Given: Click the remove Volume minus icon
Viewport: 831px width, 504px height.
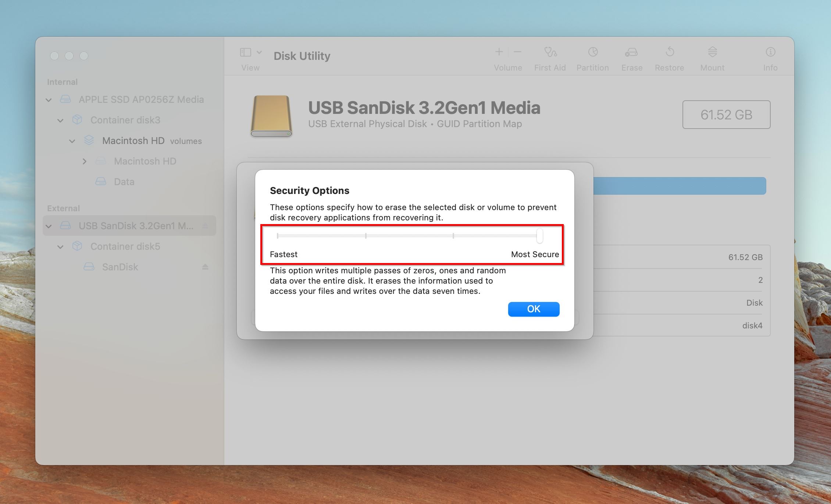Looking at the screenshot, I should [517, 52].
